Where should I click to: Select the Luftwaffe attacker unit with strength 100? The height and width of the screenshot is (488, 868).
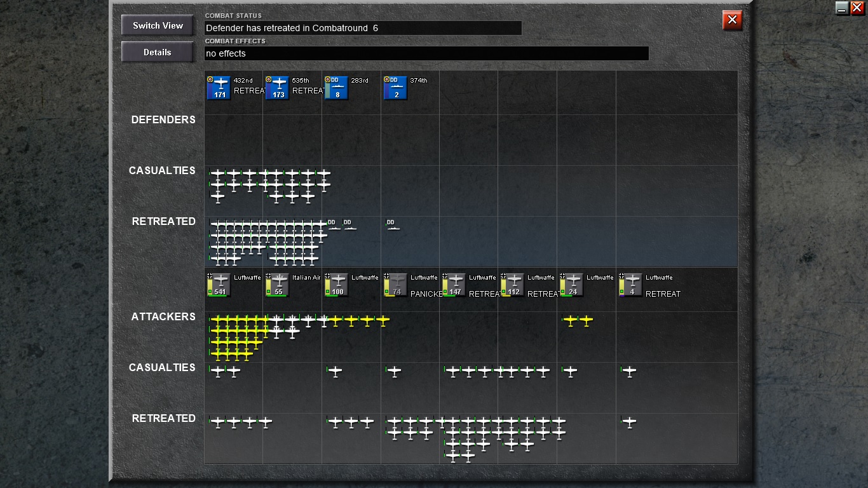click(x=336, y=285)
